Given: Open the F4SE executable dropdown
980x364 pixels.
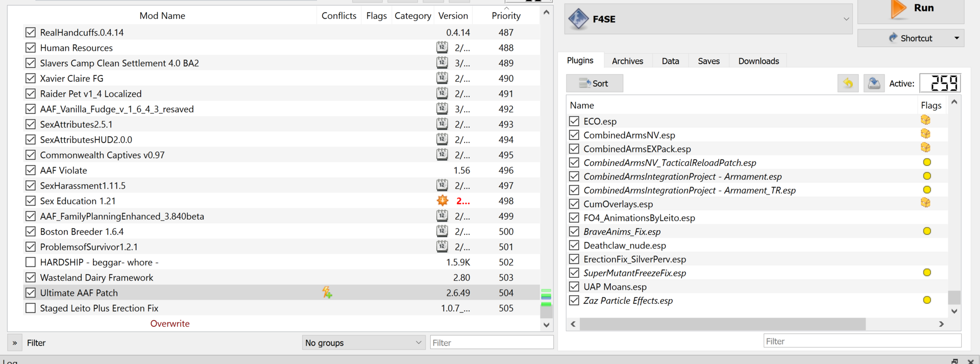Looking at the screenshot, I should (846, 19).
